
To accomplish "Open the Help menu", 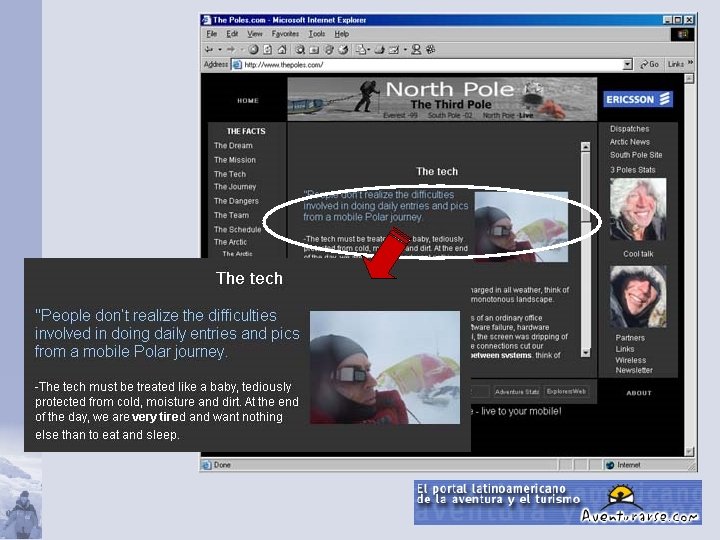I will point(342,34).
